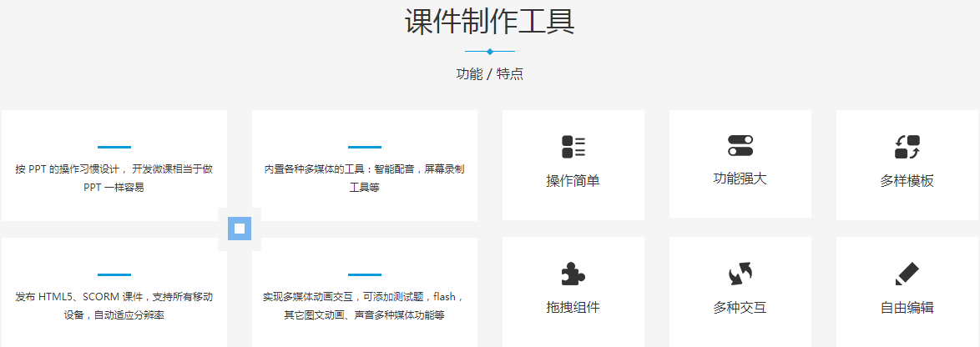Image resolution: width=980 pixels, height=347 pixels.
Task: Click the PPT 操作习惯设计 description text
Action: click(114, 178)
